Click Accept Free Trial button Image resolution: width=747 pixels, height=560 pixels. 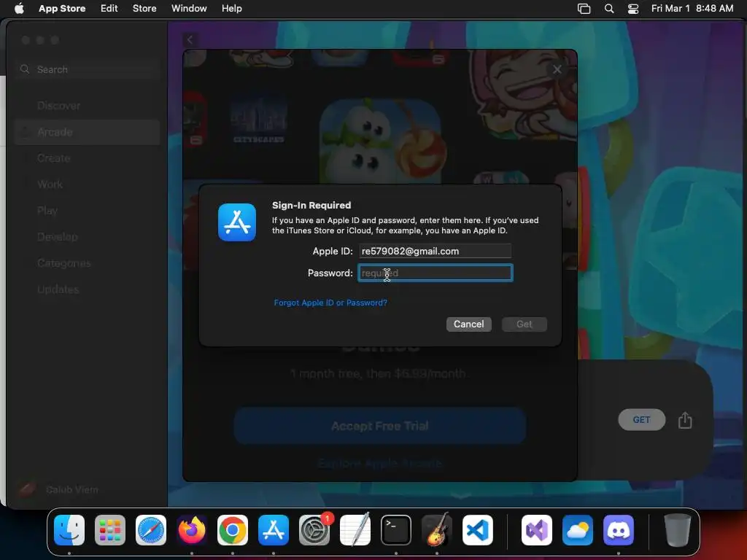pyautogui.click(x=379, y=426)
